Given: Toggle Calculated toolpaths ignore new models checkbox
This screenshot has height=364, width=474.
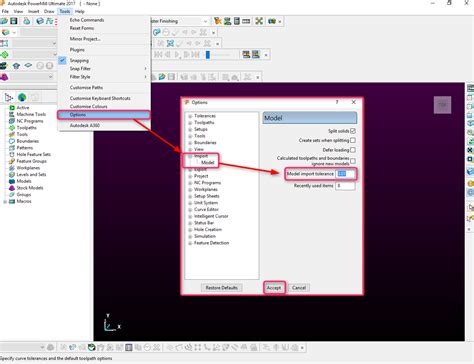Looking at the screenshot, I should coord(353,161).
